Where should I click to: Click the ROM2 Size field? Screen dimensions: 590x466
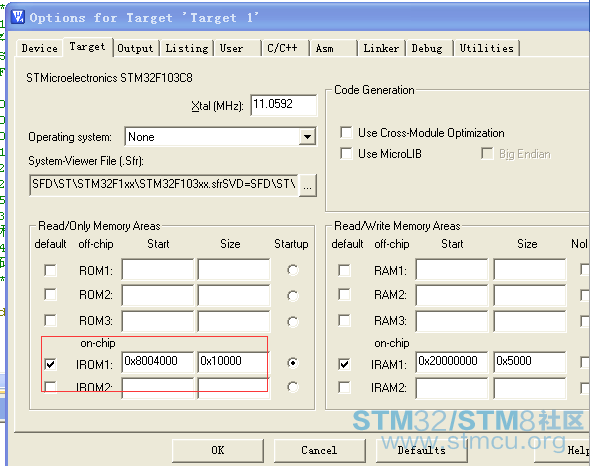coord(234,295)
